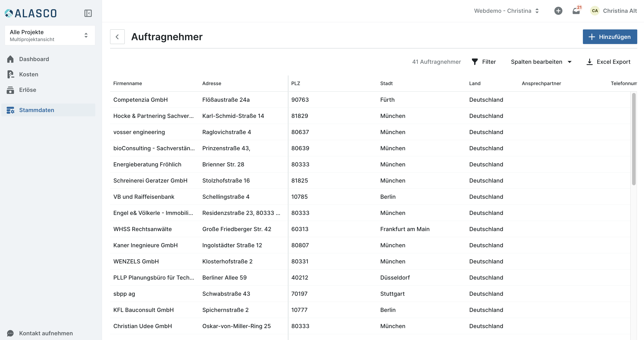Click the Filter funnel icon
Viewport: 644px width, 340px height.
coord(475,62)
